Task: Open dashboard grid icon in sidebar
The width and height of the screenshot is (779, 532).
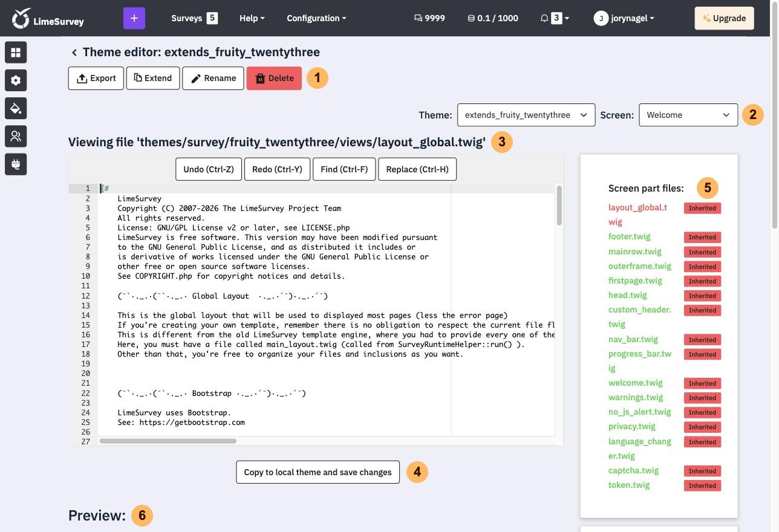Action: coord(16,53)
